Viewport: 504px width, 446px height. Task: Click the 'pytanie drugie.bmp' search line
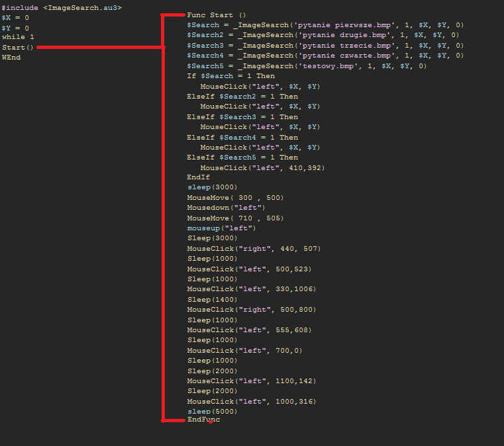pos(323,35)
